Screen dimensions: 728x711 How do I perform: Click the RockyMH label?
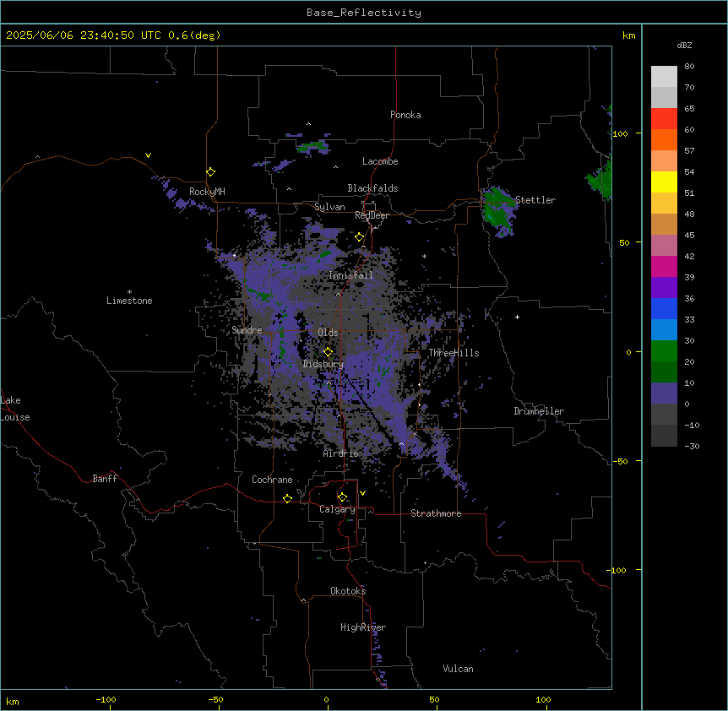click(207, 192)
